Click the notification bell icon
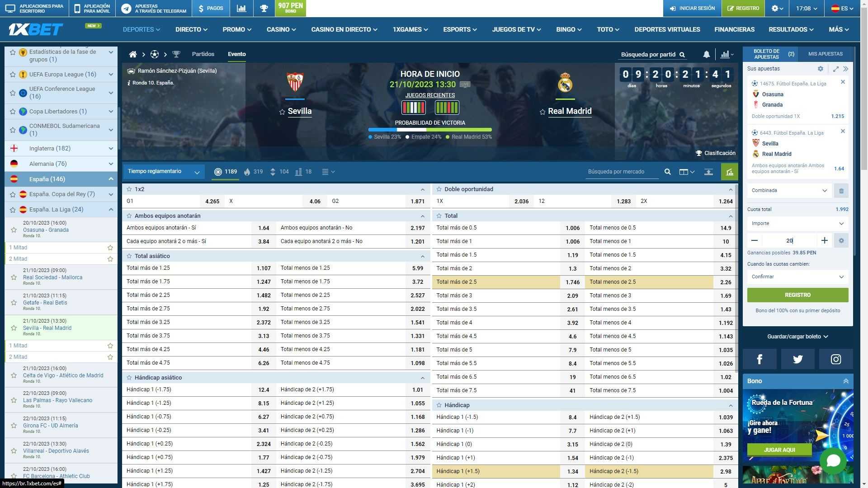Screen dimensions: 868x488 (x=706, y=54)
